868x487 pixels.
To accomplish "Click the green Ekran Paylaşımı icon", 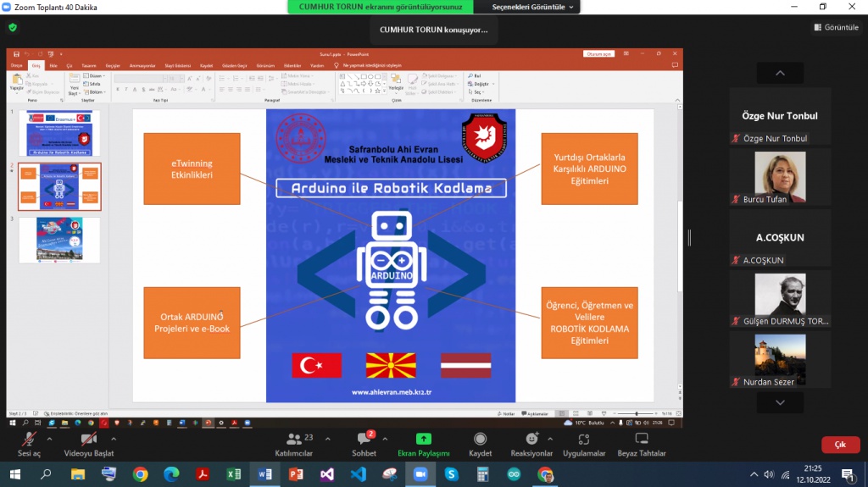I will coord(423,439).
